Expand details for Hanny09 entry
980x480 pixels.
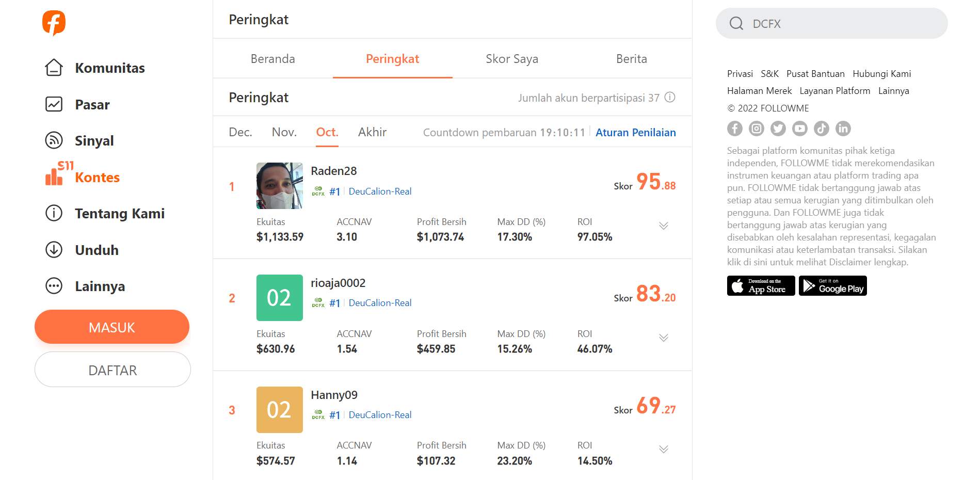[x=664, y=450]
